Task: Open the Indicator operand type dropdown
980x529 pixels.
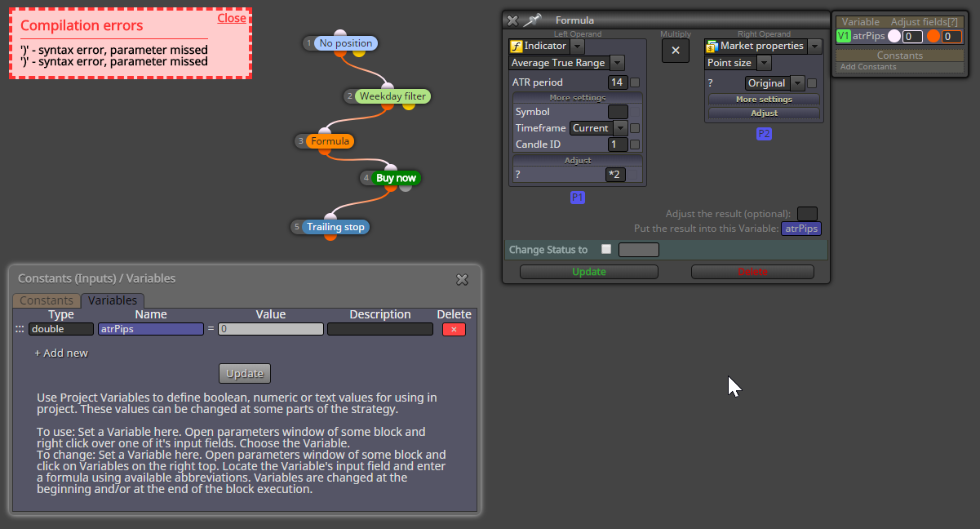Action: [577, 47]
